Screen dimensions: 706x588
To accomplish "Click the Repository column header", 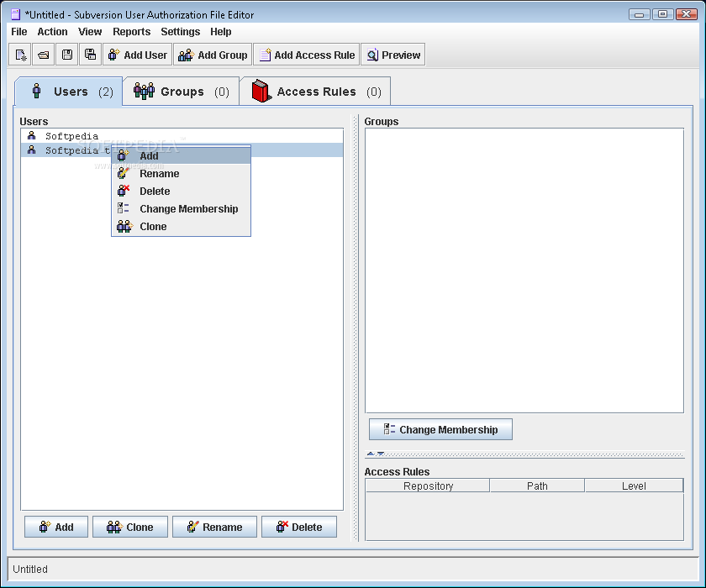I will pyautogui.click(x=428, y=486).
